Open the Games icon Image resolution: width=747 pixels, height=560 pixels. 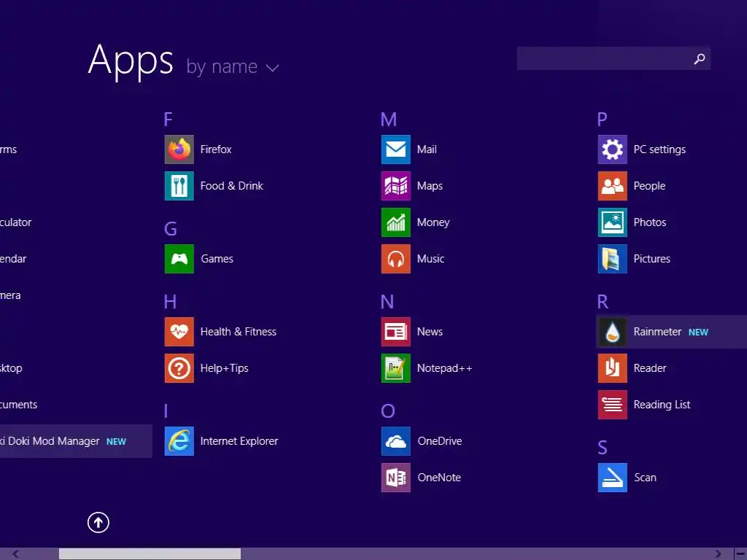pyautogui.click(x=179, y=259)
